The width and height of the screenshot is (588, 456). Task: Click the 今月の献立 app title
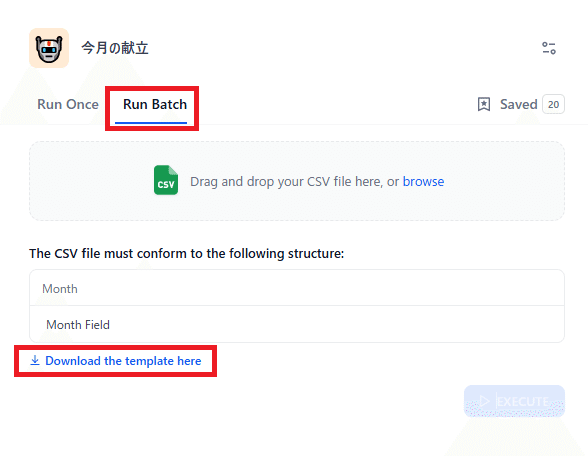click(x=115, y=48)
